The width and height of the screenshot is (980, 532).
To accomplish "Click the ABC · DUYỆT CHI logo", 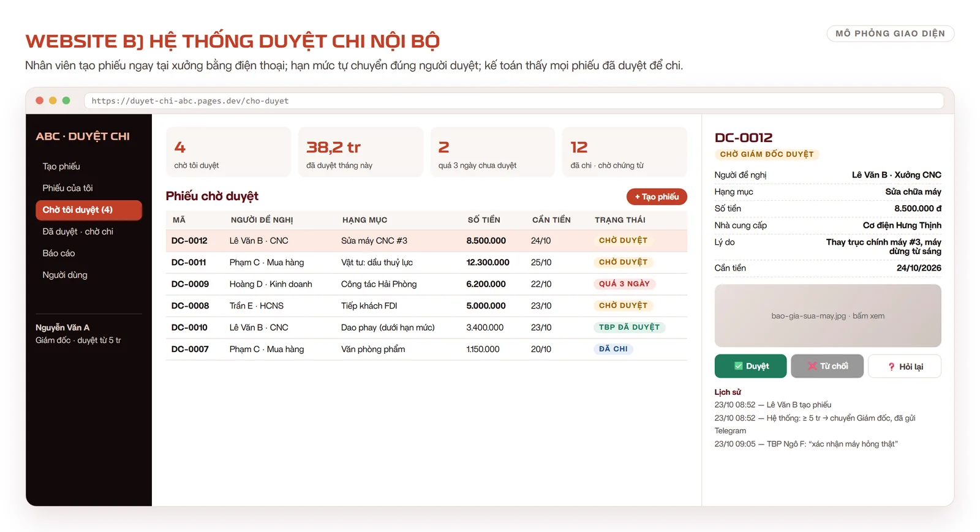I will 83,137.
